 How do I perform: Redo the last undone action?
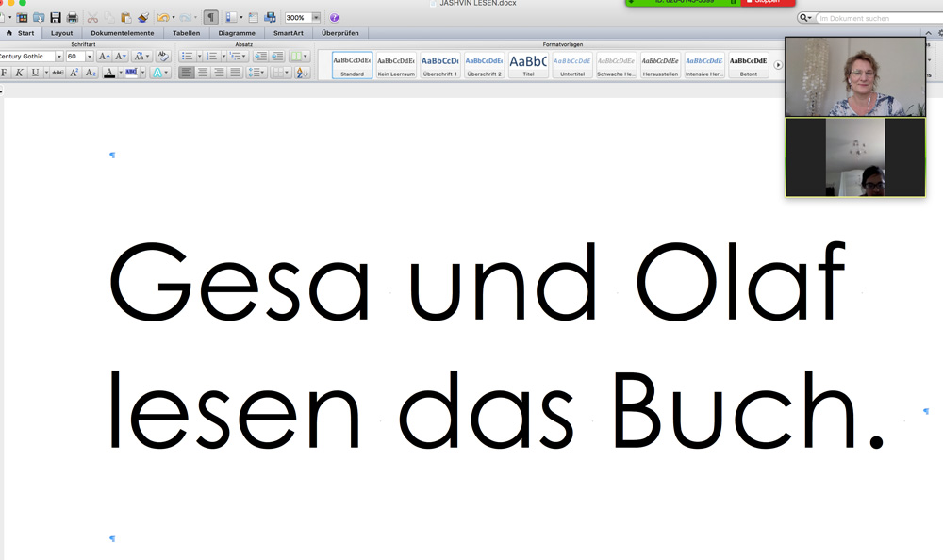(x=186, y=18)
